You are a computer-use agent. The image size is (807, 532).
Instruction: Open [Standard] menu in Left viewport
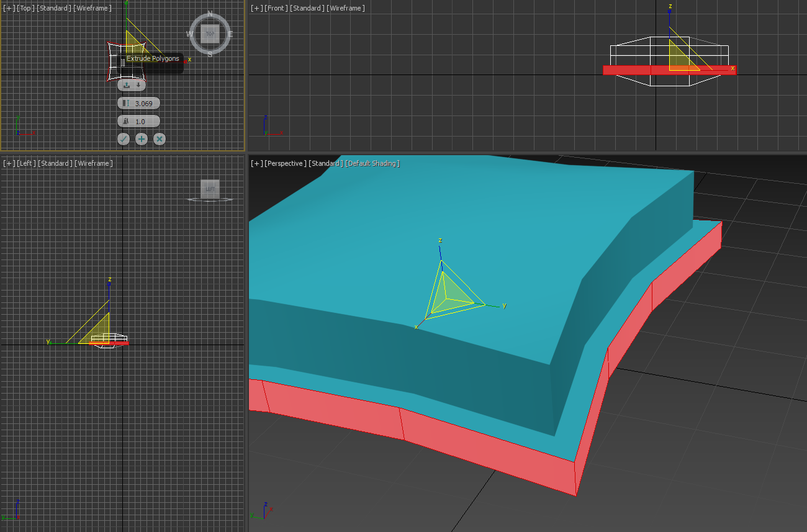pyautogui.click(x=55, y=163)
